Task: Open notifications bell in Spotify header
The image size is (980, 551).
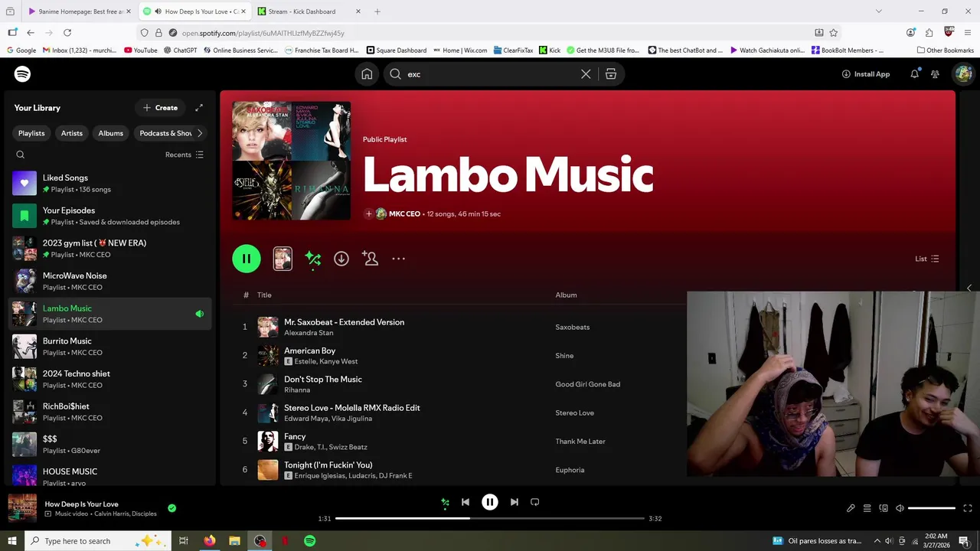Action: point(914,74)
